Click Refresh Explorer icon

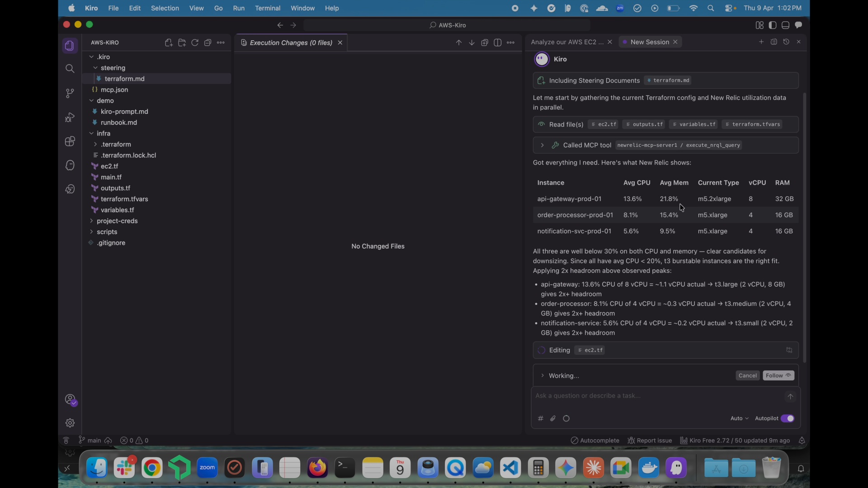point(195,42)
